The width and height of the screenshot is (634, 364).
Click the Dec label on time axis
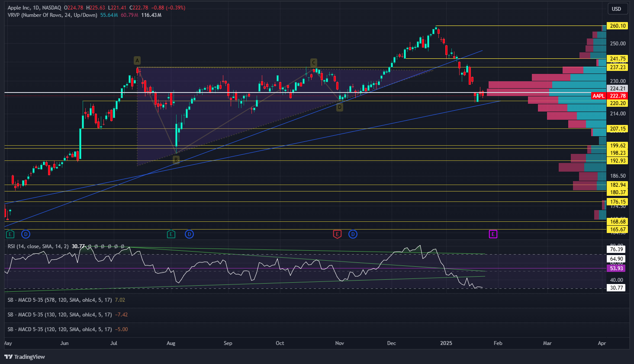point(392,343)
